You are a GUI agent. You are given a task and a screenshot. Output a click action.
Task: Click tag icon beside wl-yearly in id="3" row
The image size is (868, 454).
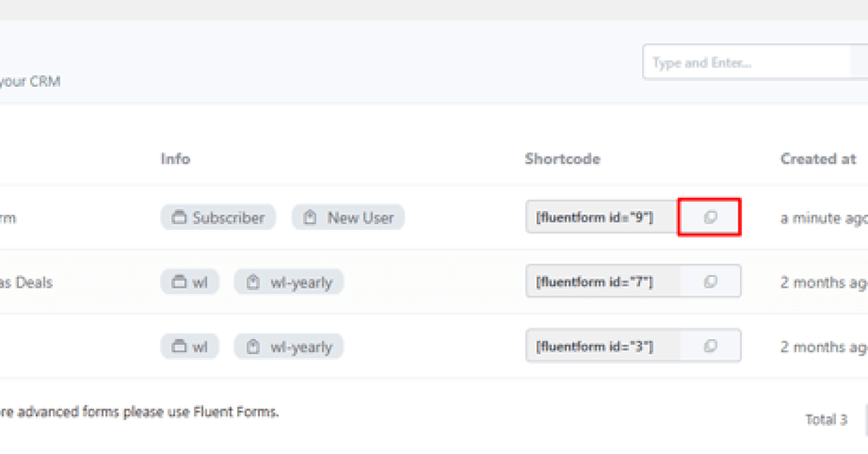(x=252, y=346)
